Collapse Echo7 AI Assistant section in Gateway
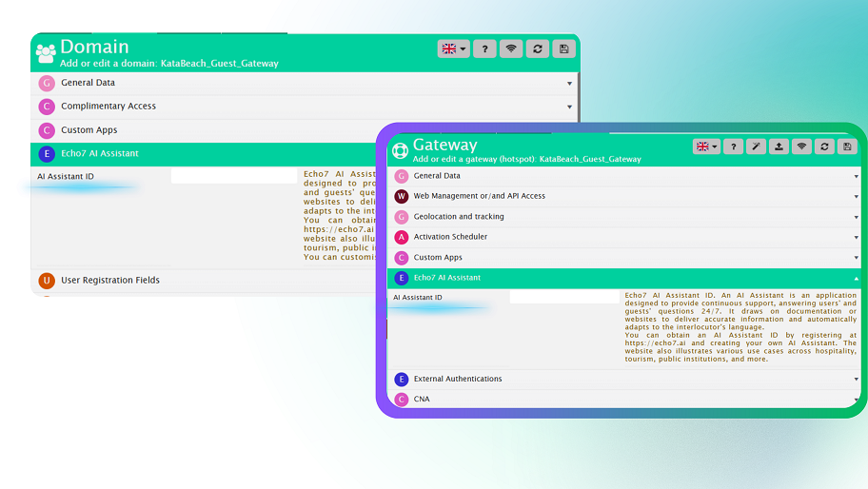The height and width of the screenshot is (489, 868). coord(625,278)
